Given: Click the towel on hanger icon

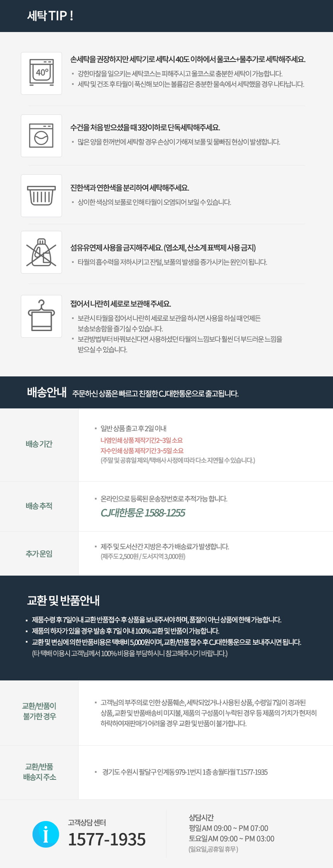Looking at the screenshot, I should (41, 316).
